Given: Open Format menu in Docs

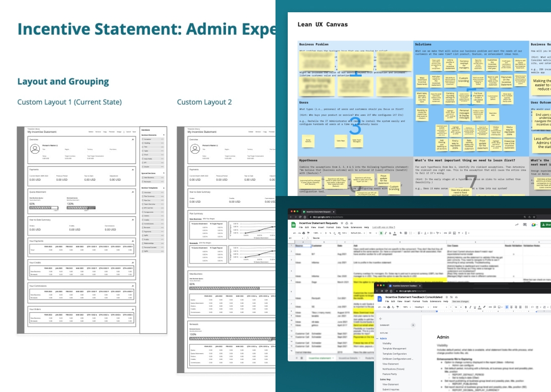Looking at the screenshot, I should click(416, 301).
